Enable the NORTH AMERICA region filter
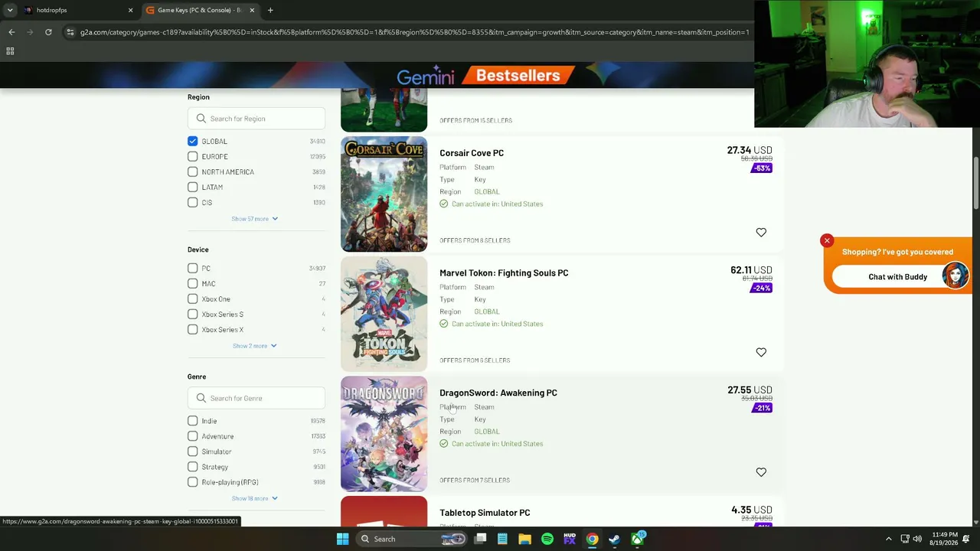The width and height of the screenshot is (980, 551). [x=193, y=172]
